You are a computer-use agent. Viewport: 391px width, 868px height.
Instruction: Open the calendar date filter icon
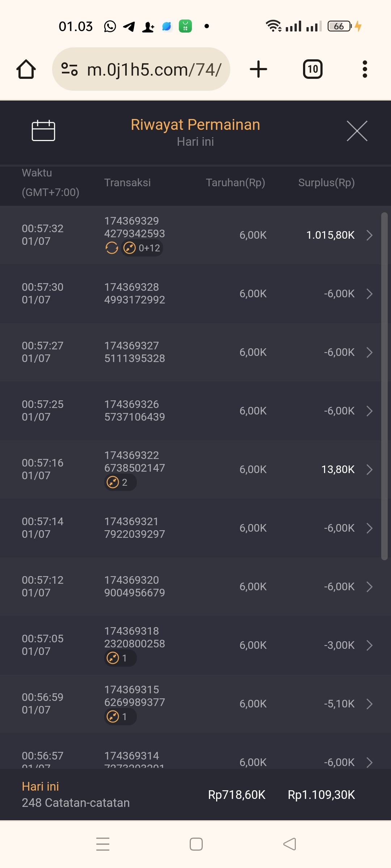pyautogui.click(x=43, y=130)
